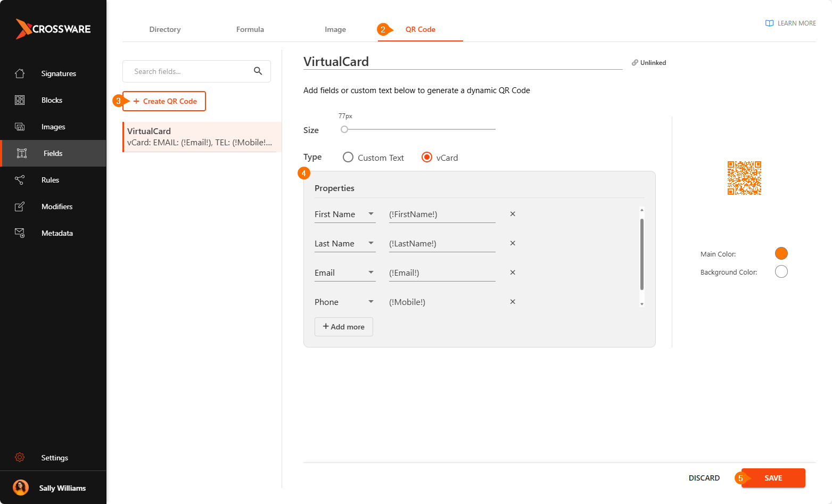Select the vCard type radio button
Screen dimensions: 832x504
(x=427, y=158)
